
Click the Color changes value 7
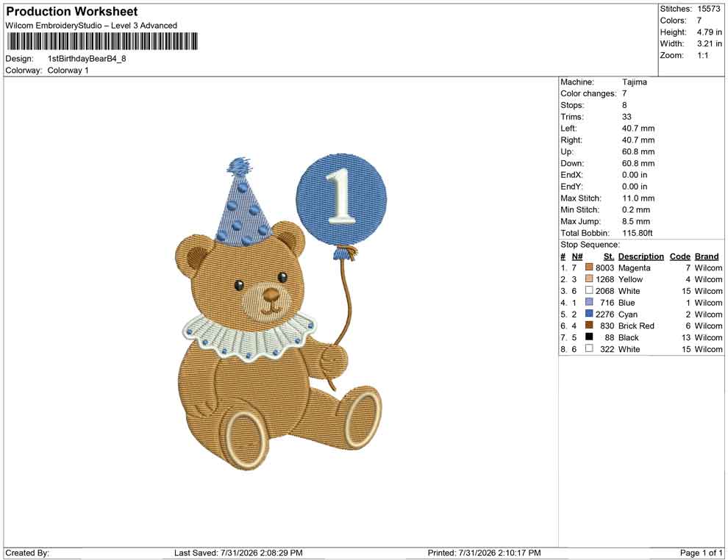click(x=624, y=94)
